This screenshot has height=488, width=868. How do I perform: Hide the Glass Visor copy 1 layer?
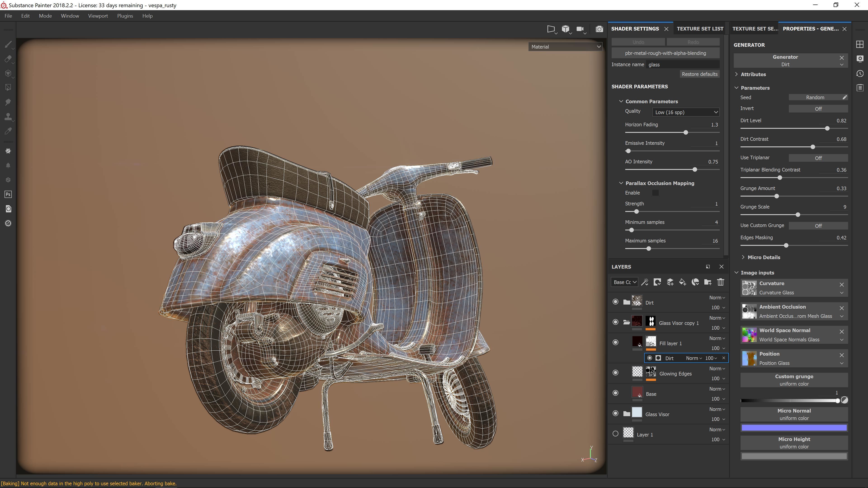coord(615,322)
